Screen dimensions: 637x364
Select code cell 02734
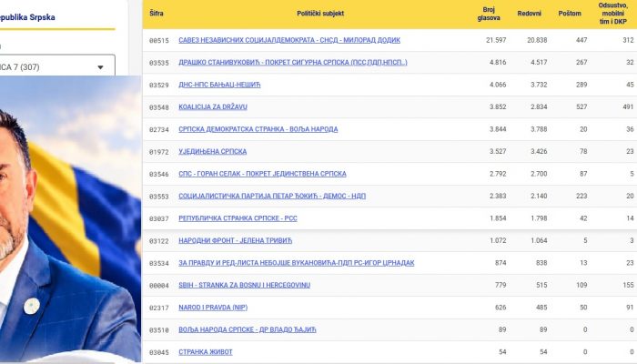point(159,129)
